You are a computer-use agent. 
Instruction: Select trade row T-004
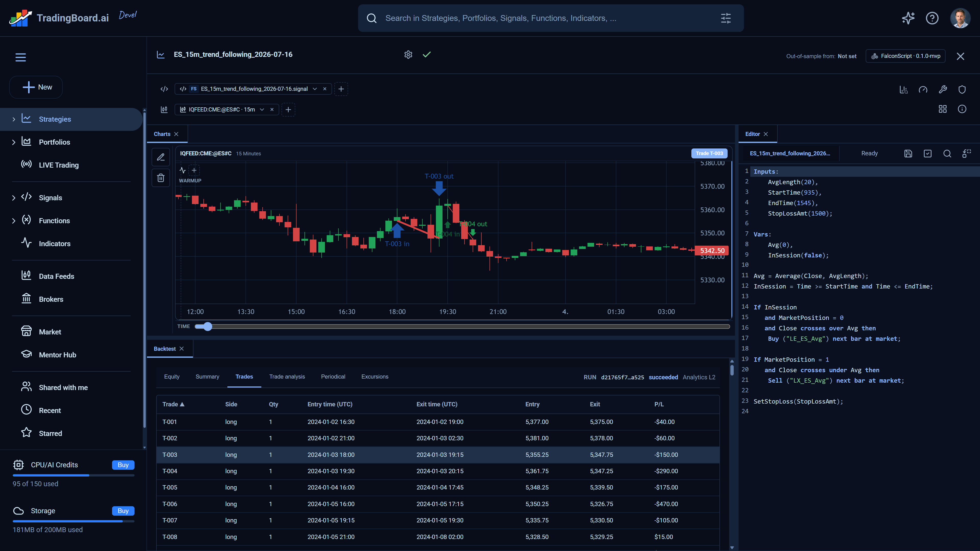(x=437, y=471)
